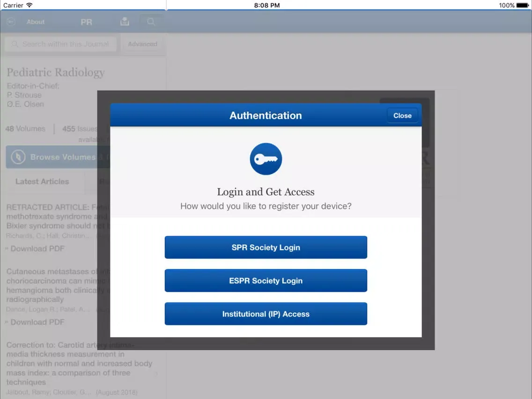
Task: Open Advanced search
Action: [x=142, y=44]
